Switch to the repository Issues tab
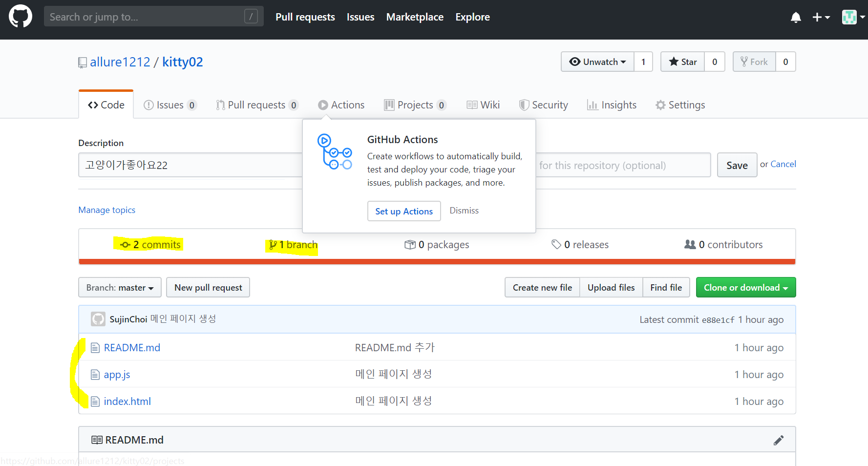Screen dimensions: 868x466 point(170,105)
